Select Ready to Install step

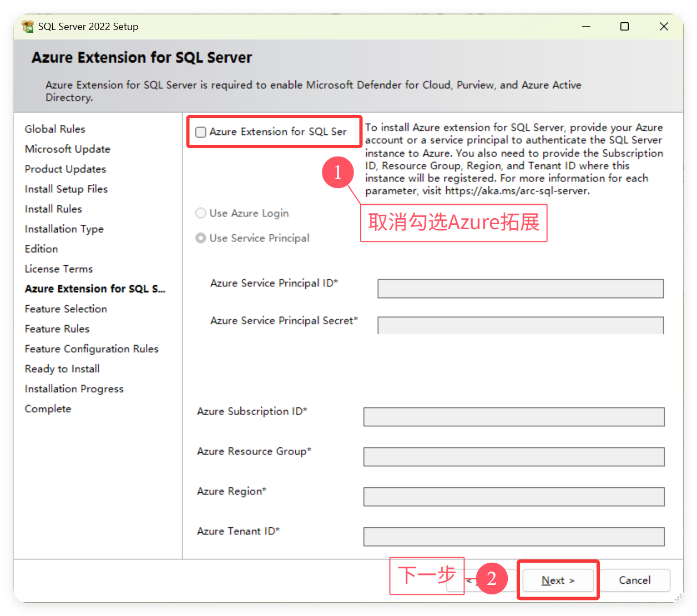[x=62, y=369]
